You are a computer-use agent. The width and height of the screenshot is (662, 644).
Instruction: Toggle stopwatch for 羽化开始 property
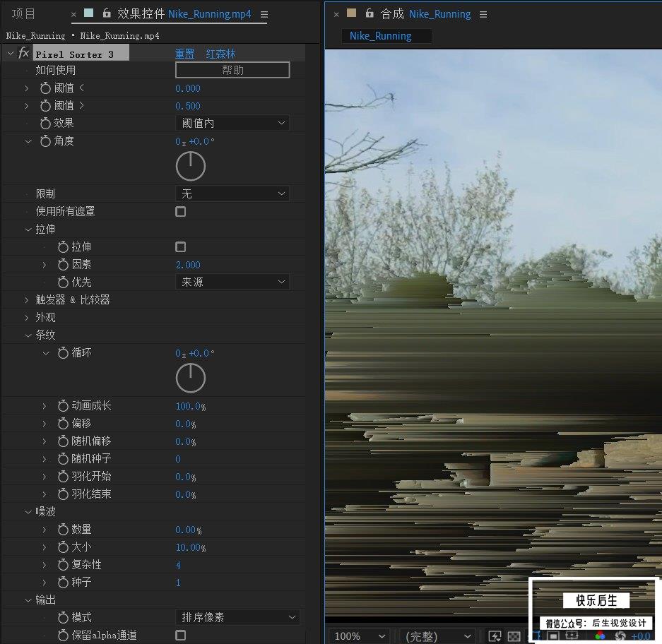pyautogui.click(x=63, y=477)
